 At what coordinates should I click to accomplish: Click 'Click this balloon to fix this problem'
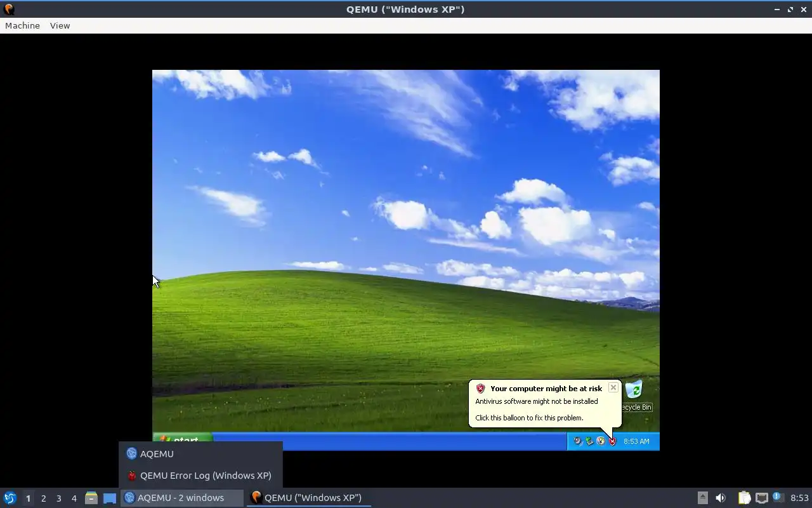529,418
